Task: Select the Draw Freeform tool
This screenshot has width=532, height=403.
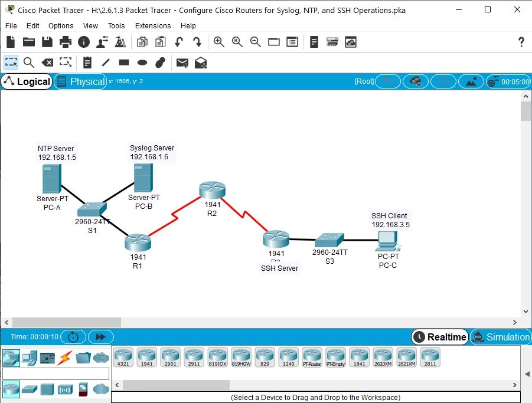Action: point(161,63)
